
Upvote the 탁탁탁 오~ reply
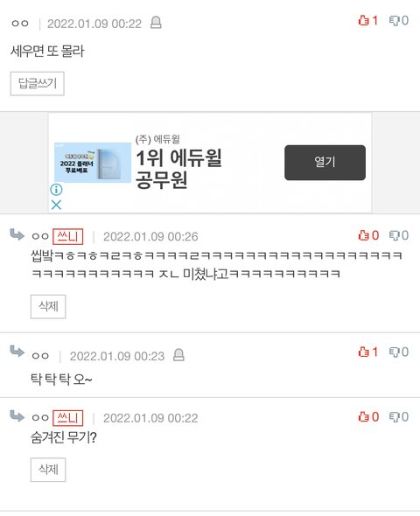368,352
